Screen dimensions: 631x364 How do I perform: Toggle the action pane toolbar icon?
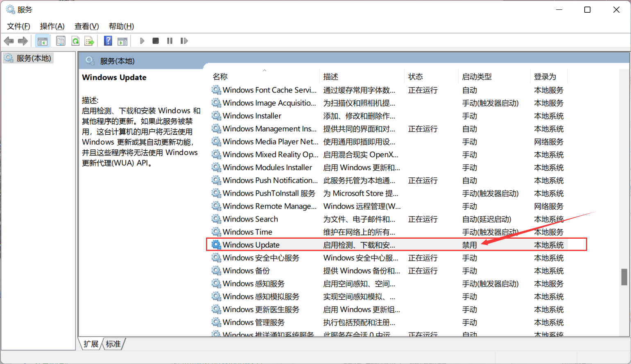pos(122,41)
